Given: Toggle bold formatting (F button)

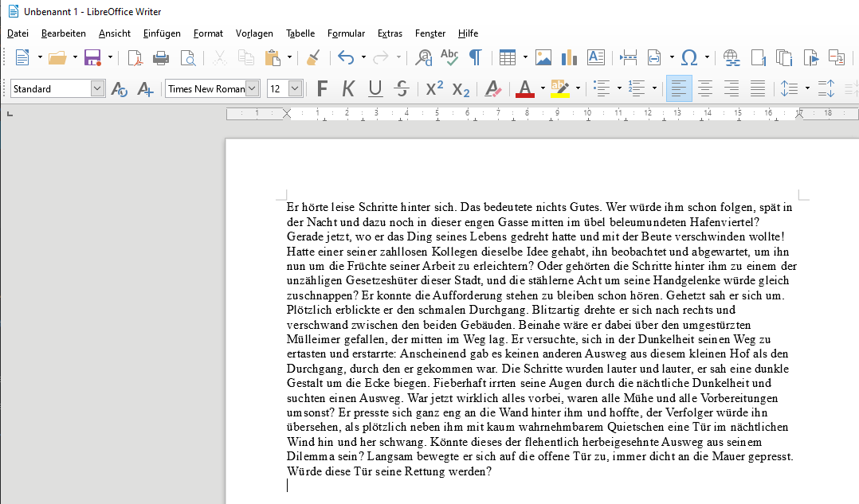Looking at the screenshot, I should [x=322, y=88].
